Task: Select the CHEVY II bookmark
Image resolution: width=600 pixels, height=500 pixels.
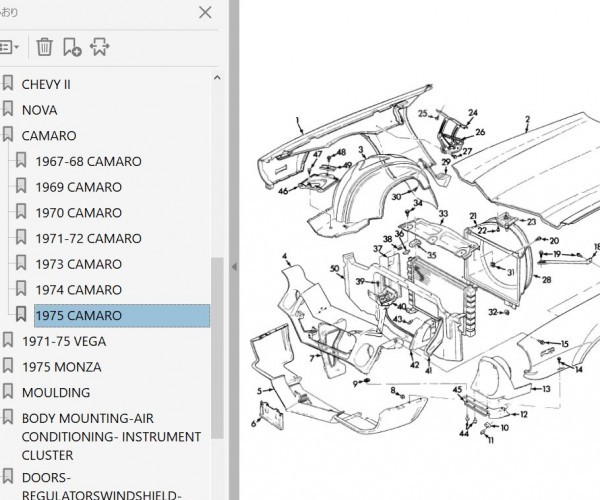Action: tap(46, 85)
